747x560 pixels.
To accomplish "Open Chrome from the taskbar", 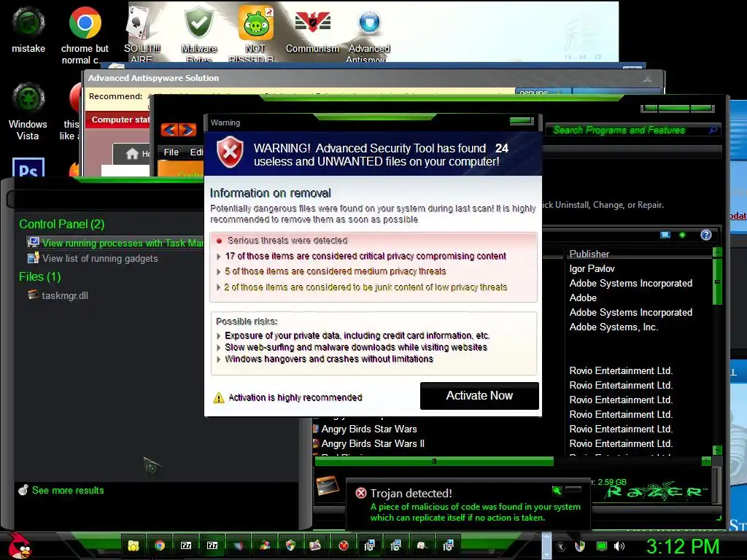I will pos(160,545).
